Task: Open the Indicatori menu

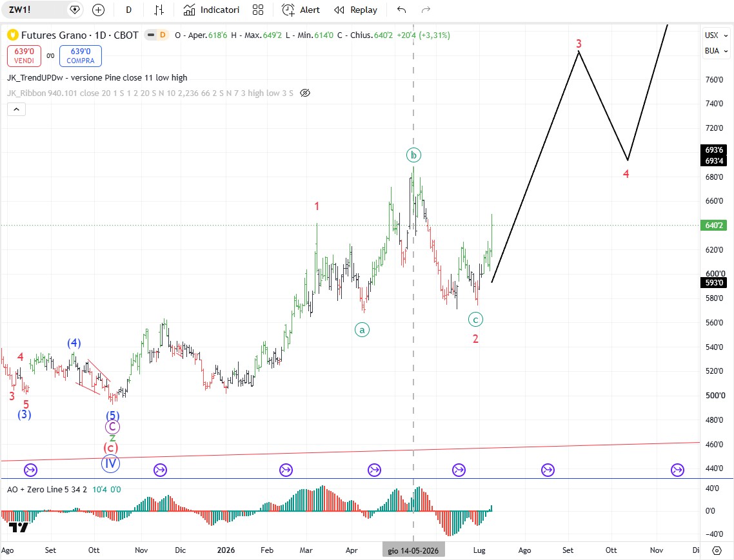Action: point(212,10)
